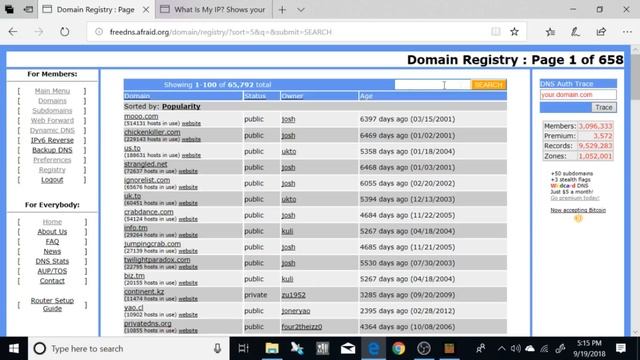The height and width of the screenshot is (360, 640).
Task: Open Task View from taskbar
Action: [x=243, y=349]
